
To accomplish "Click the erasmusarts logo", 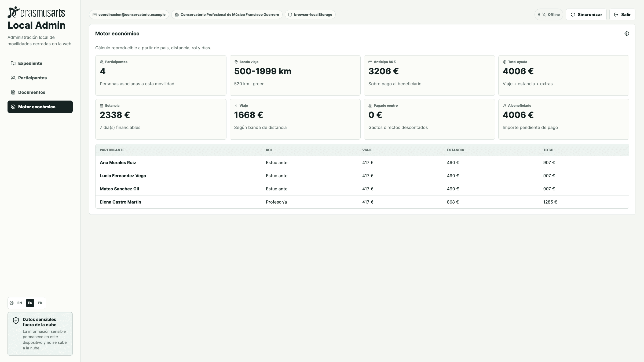I will (x=36, y=12).
